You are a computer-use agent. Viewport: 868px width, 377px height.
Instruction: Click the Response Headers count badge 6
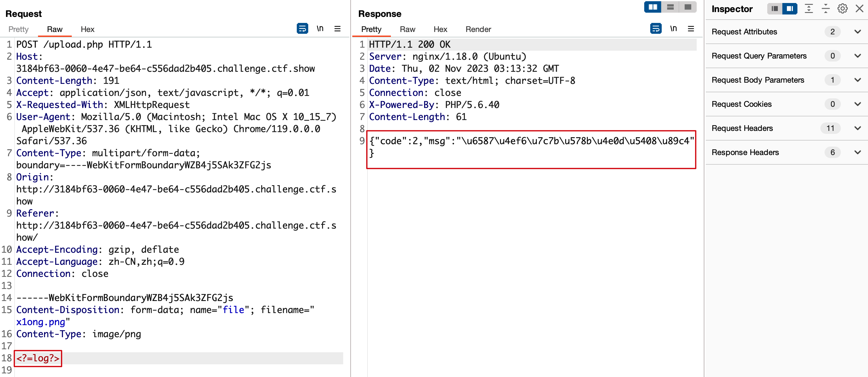pos(832,152)
